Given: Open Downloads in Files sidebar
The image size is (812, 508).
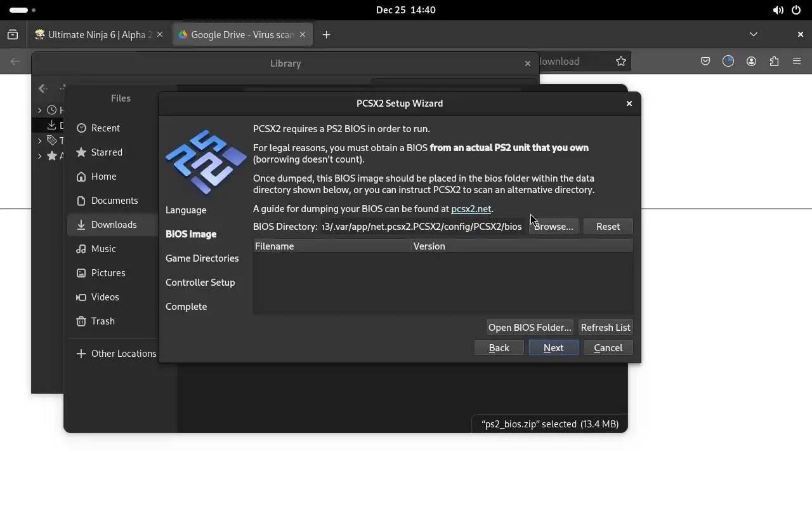Looking at the screenshot, I should tap(113, 225).
